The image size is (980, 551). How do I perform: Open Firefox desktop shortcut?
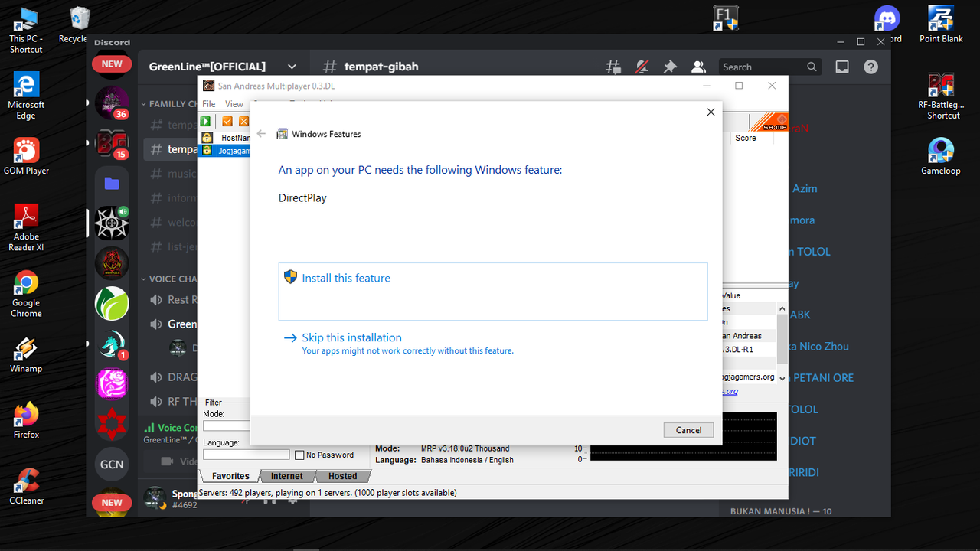coord(26,420)
